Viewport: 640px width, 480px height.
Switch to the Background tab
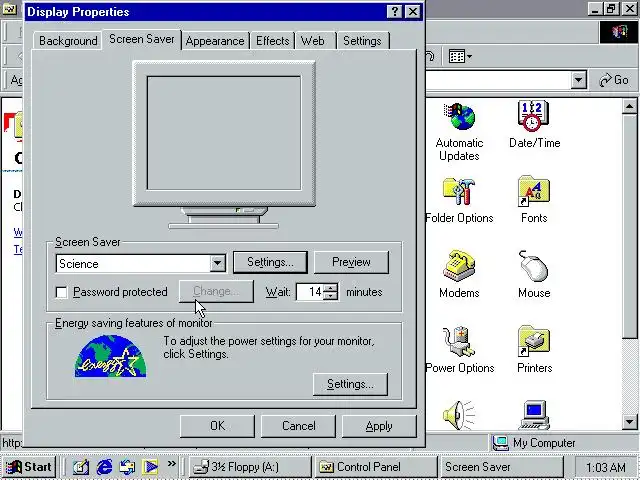pos(68,41)
